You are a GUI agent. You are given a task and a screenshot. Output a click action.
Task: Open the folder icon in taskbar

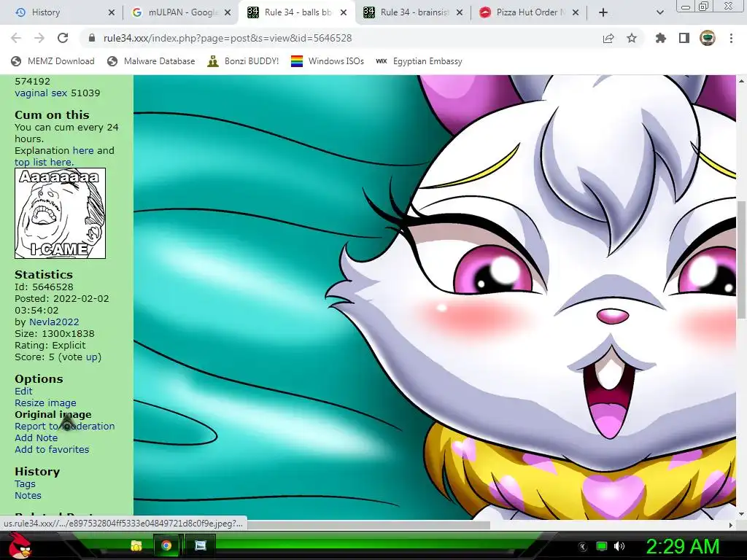[x=136, y=545]
